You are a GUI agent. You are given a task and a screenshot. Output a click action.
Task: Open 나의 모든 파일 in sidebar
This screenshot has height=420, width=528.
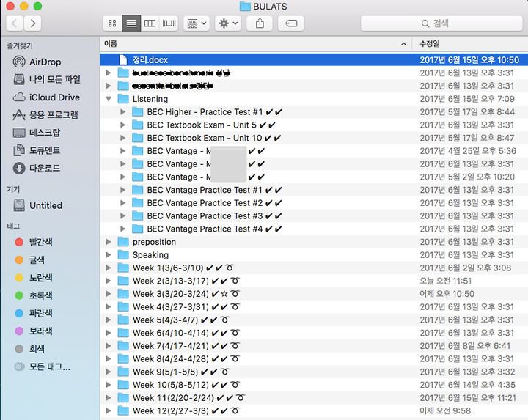(47, 79)
